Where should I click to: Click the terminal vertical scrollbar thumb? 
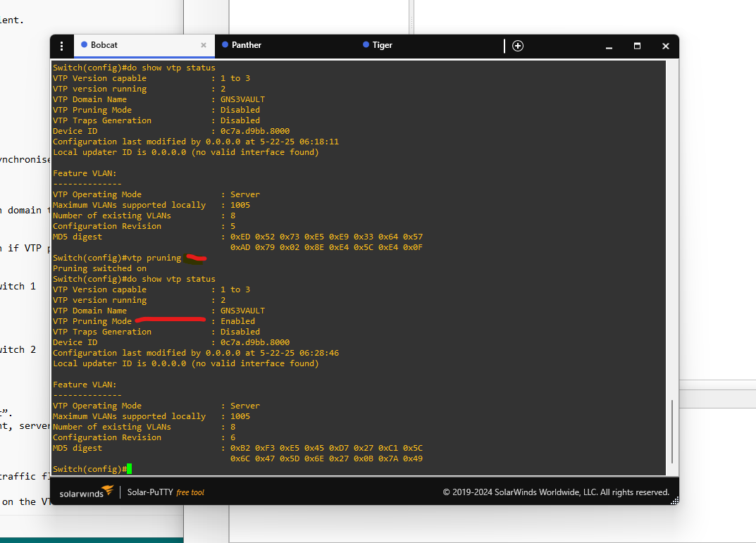[x=671, y=431]
